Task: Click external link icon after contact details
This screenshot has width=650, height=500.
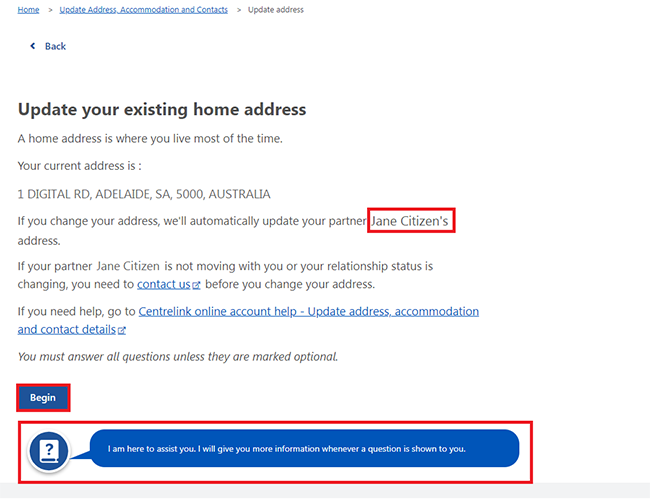Action: 122,330
